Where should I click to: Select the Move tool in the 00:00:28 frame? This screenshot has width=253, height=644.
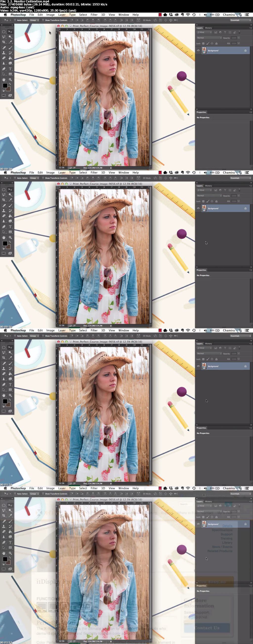(10, 32)
